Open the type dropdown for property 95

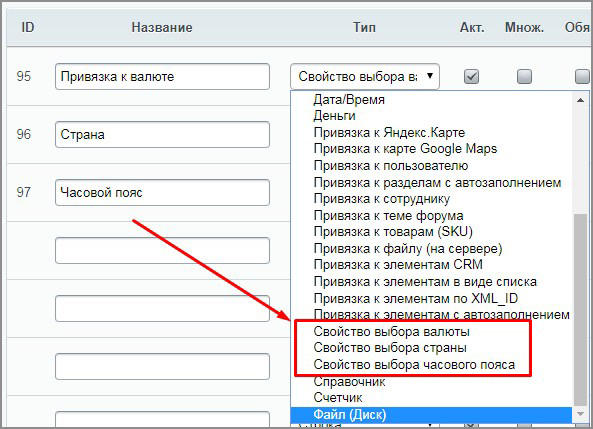(365, 76)
